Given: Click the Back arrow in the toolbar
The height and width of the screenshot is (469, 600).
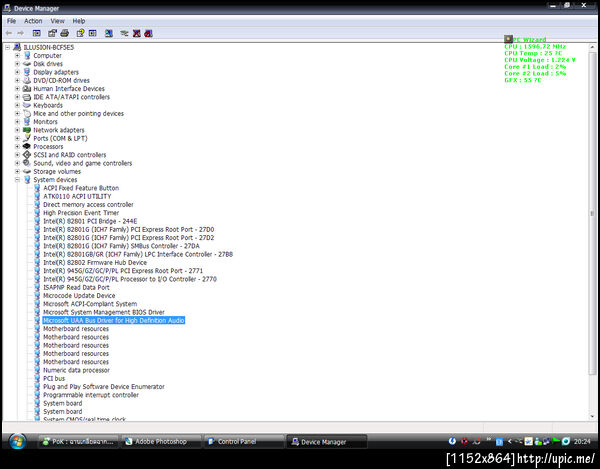Looking at the screenshot, I should click(9, 33).
